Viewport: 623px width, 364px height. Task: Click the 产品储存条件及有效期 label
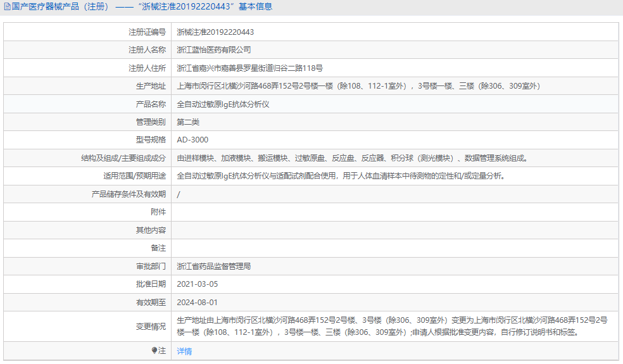129,194
